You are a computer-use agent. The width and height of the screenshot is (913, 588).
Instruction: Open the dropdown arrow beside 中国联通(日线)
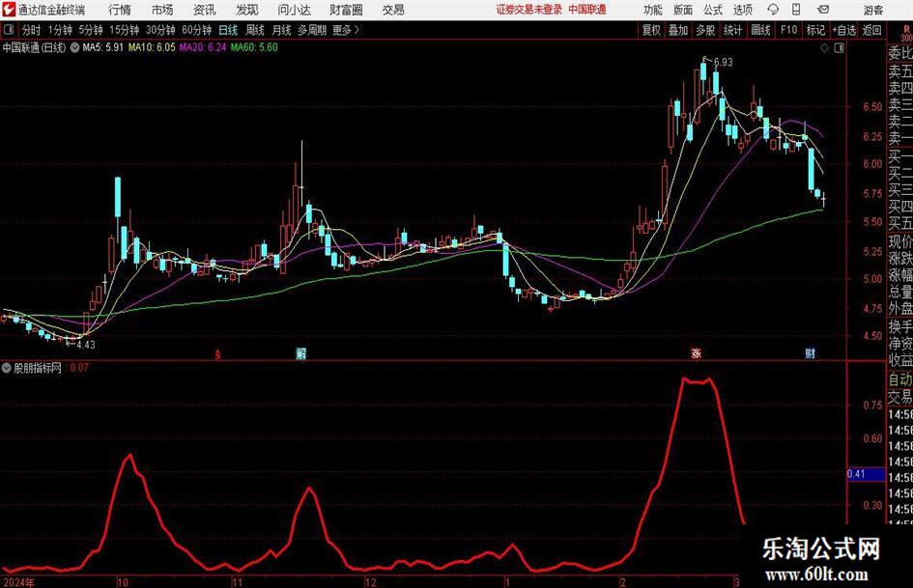click(x=74, y=47)
